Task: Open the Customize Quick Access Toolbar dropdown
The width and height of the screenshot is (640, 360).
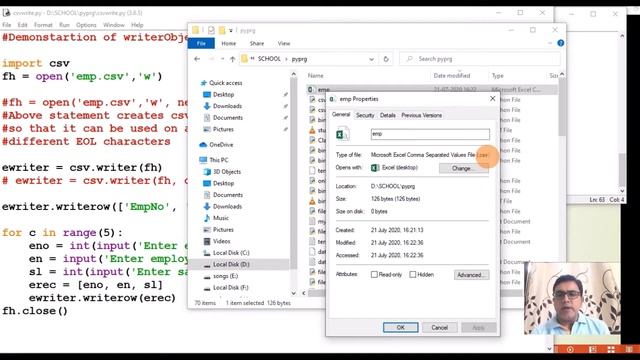Action: (231, 31)
